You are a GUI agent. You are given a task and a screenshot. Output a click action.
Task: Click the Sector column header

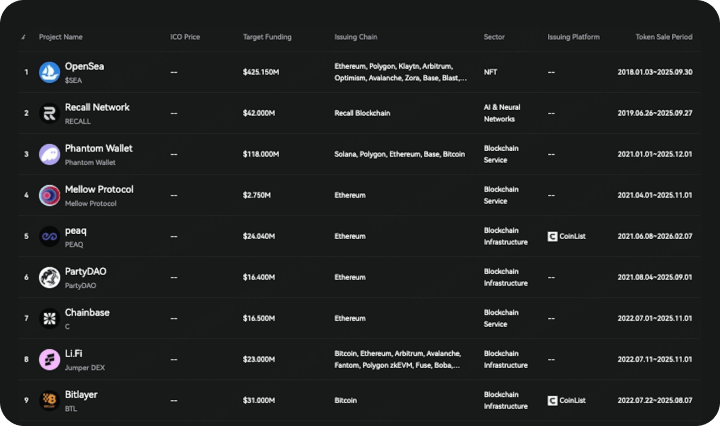pos(494,37)
